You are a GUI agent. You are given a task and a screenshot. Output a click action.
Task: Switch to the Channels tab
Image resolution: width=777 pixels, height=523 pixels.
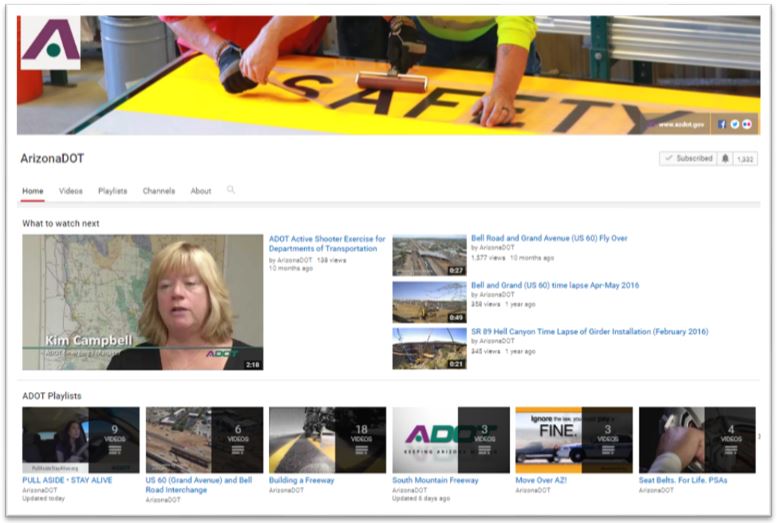[159, 191]
